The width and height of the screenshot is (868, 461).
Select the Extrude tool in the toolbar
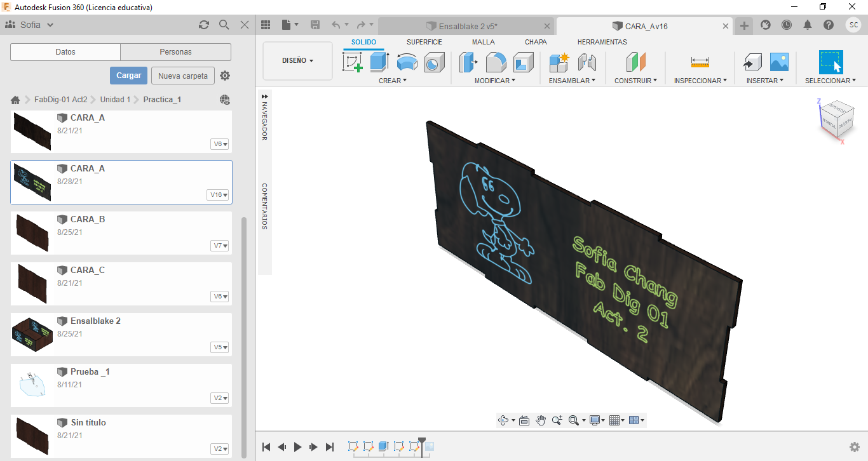pos(379,62)
